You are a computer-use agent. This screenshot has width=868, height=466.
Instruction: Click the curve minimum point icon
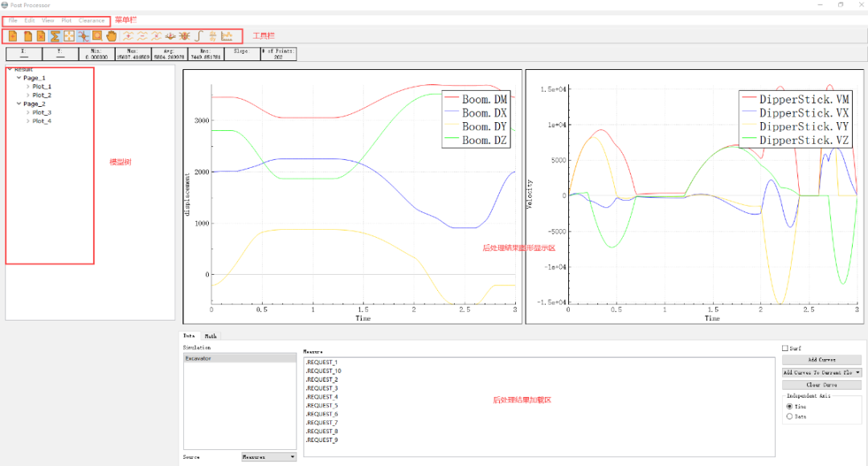tap(170, 36)
